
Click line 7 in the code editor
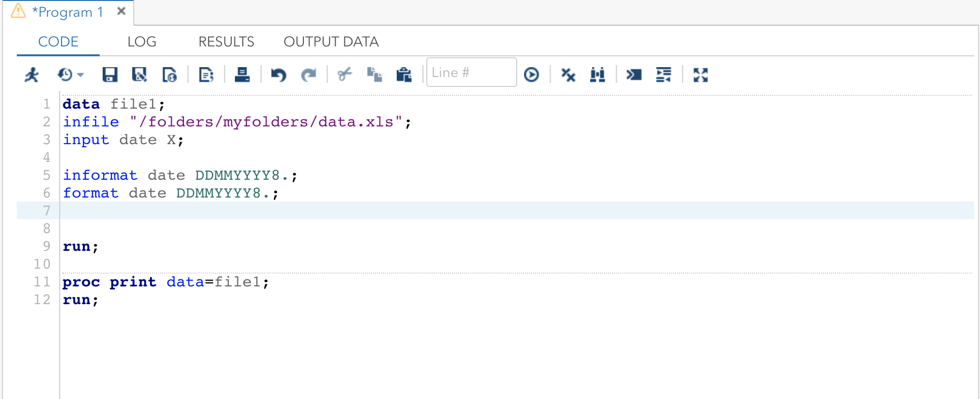[x=296, y=211]
